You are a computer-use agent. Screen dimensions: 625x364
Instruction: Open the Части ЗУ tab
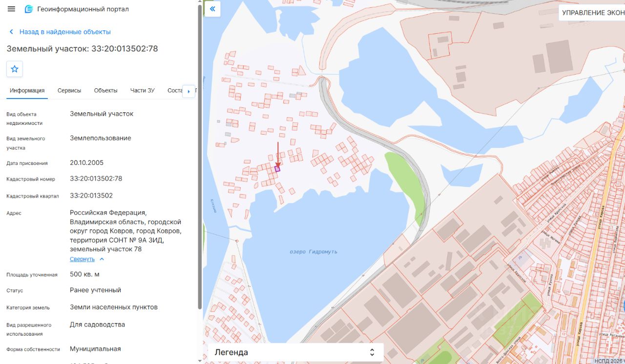[x=143, y=90]
